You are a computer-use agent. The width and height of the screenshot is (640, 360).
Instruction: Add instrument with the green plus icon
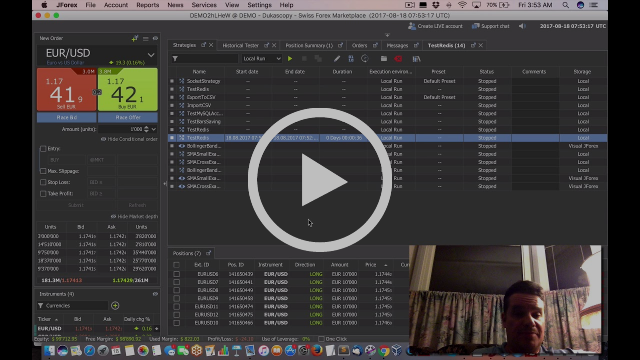(115, 305)
